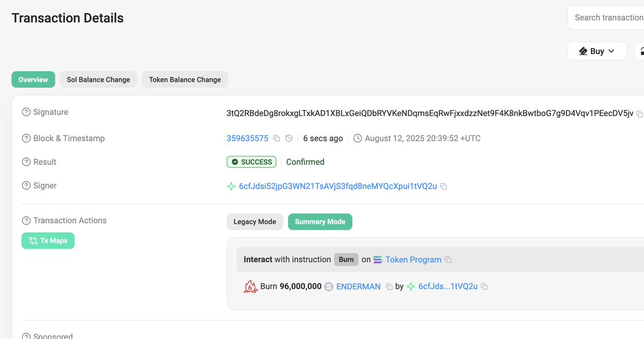Open the Sol Balance Change tab

click(x=98, y=80)
